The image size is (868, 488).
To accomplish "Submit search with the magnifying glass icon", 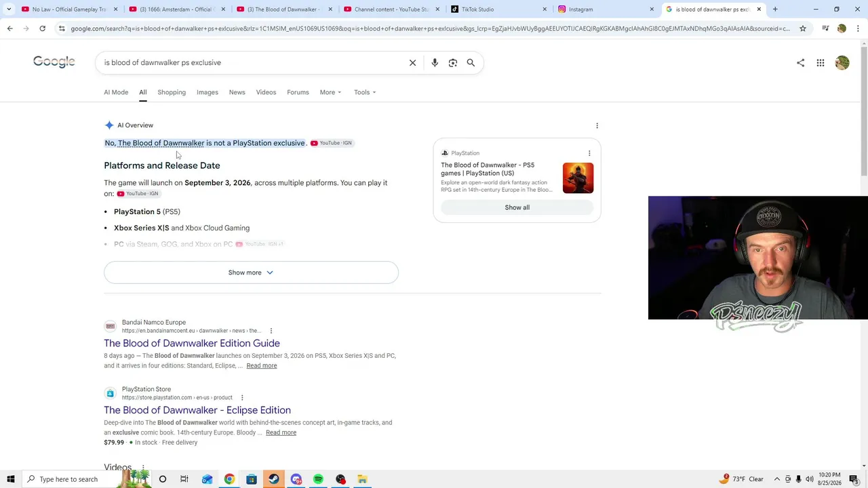I will [x=471, y=62].
